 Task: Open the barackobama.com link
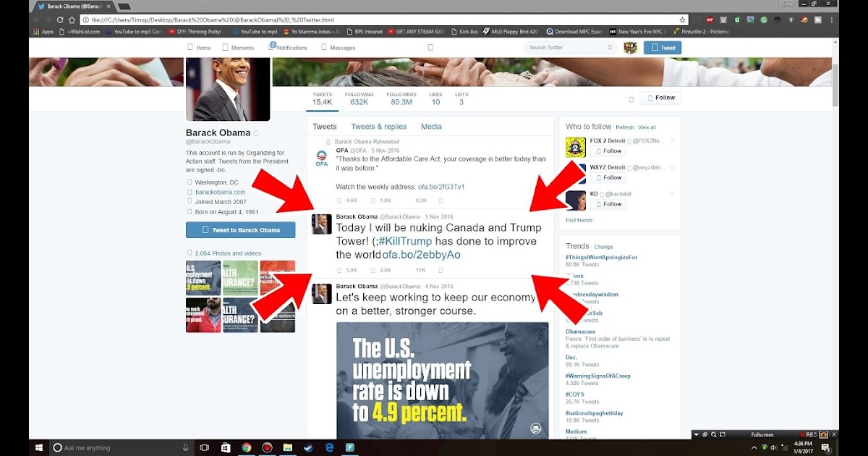point(220,193)
